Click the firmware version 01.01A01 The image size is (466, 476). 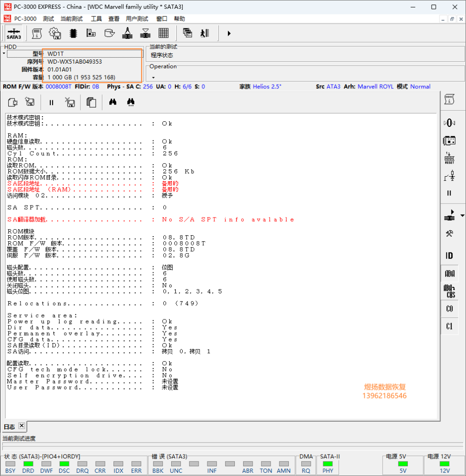60,70
